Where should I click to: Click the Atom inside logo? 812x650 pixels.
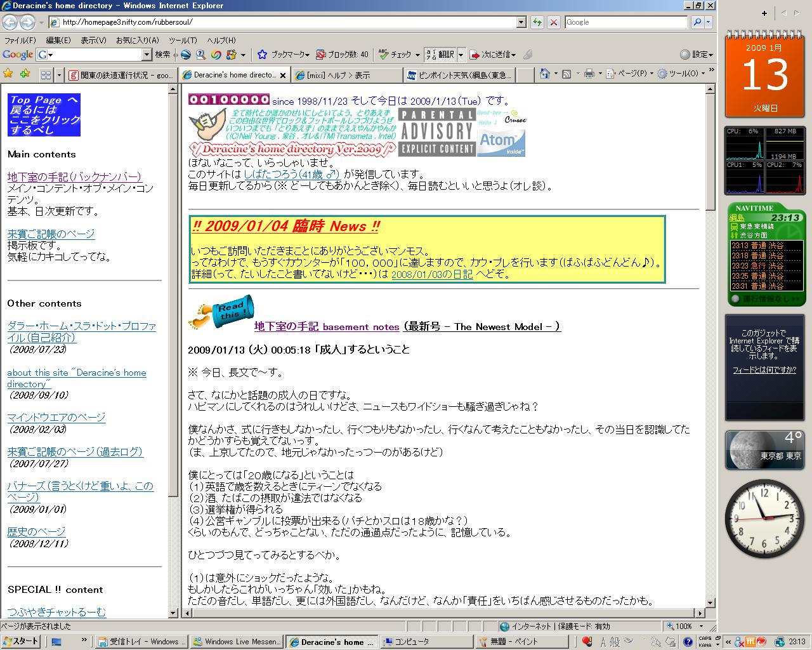pos(501,143)
